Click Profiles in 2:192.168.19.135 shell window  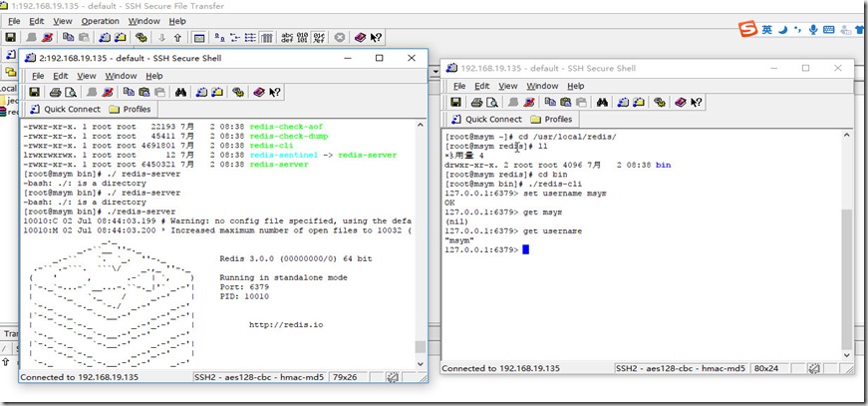(x=131, y=109)
